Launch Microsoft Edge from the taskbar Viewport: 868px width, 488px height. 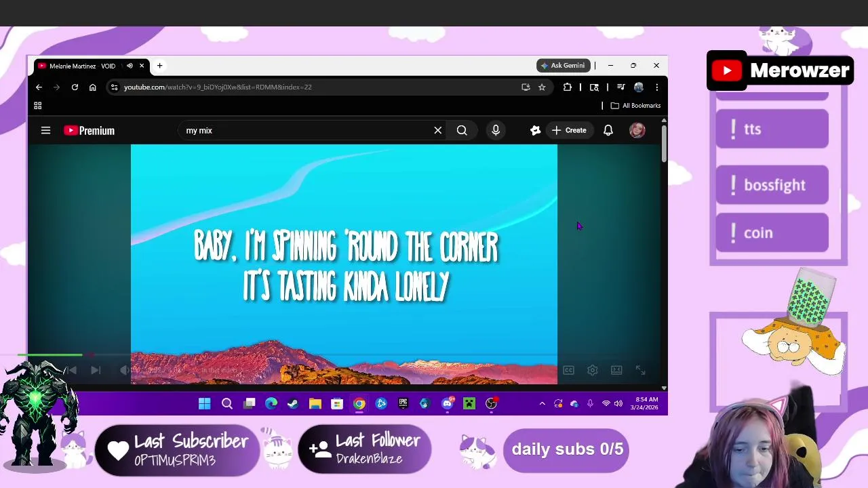coord(271,404)
